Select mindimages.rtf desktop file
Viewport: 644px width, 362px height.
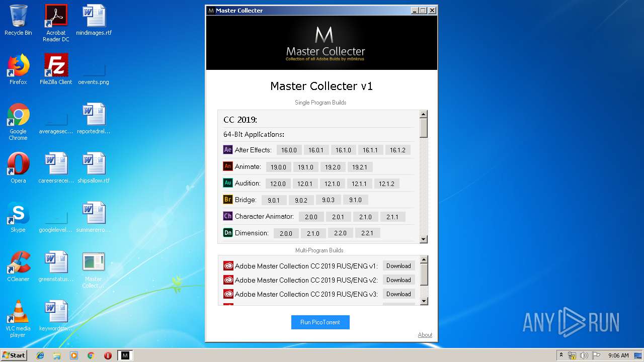click(94, 20)
